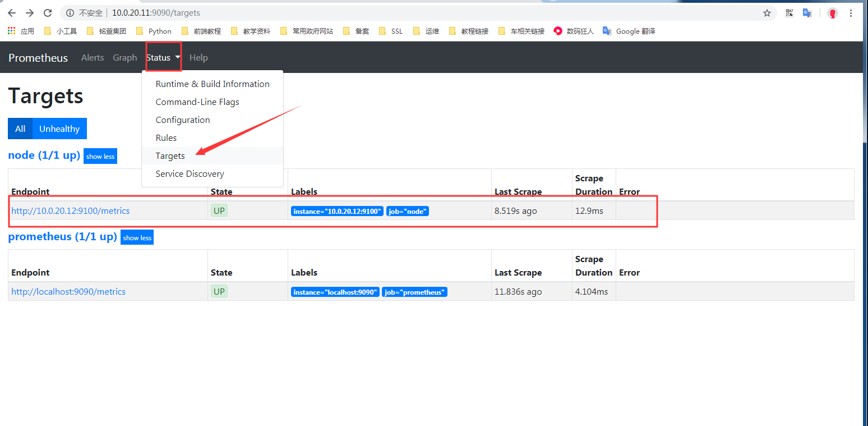Image resolution: width=868 pixels, height=426 pixels.
Task: Open the 小工具 bookmark folder
Action: tap(61, 31)
